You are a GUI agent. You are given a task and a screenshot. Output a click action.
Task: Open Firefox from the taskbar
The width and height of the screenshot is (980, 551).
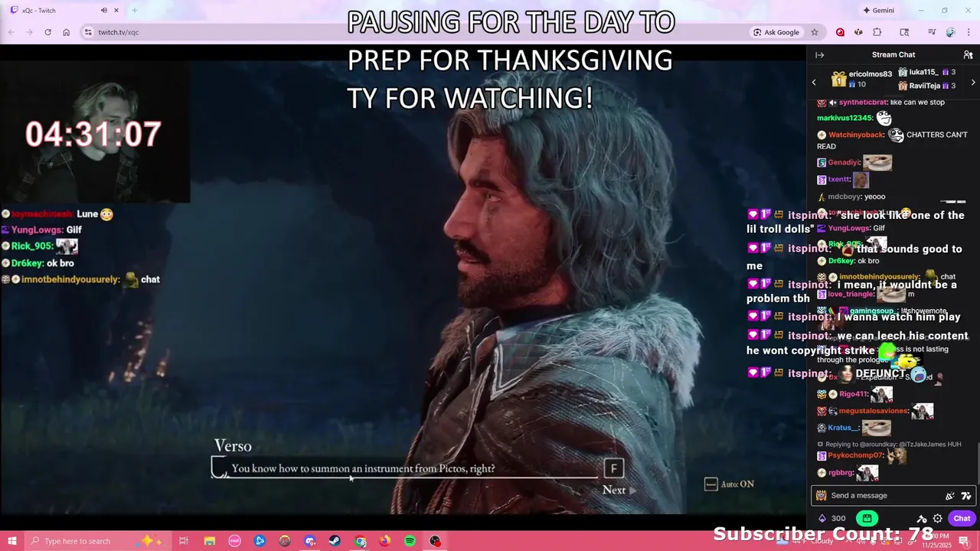point(385,541)
